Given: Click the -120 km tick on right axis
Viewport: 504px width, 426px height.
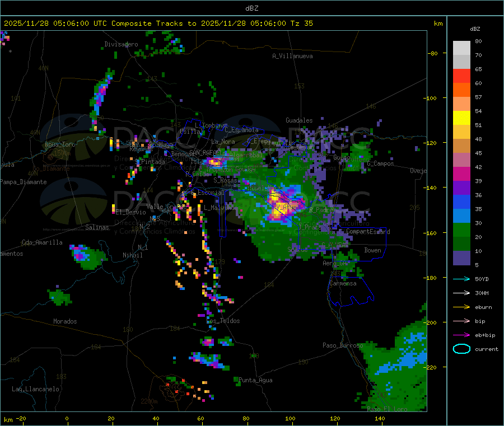Looking at the screenshot, I should [432, 143].
